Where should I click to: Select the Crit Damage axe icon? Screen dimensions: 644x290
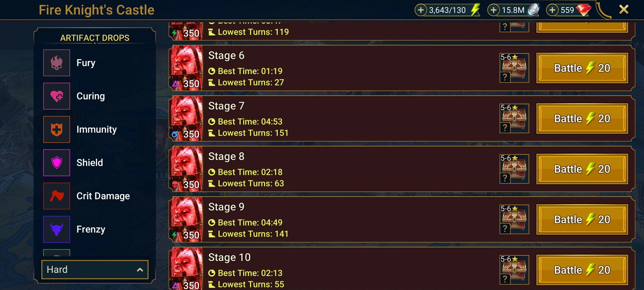(x=57, y=196)
